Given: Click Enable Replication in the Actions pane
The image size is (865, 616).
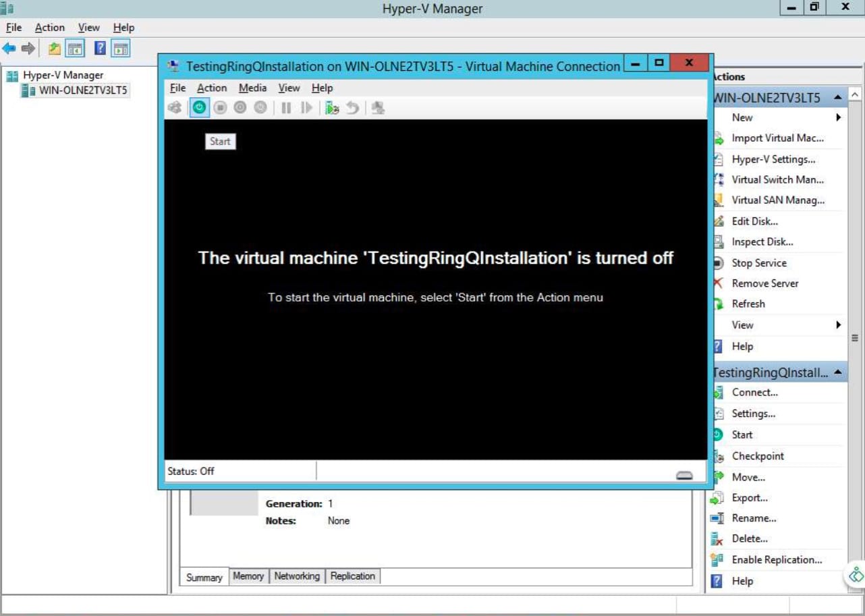Looking at the screenshot, I should 776,559.
